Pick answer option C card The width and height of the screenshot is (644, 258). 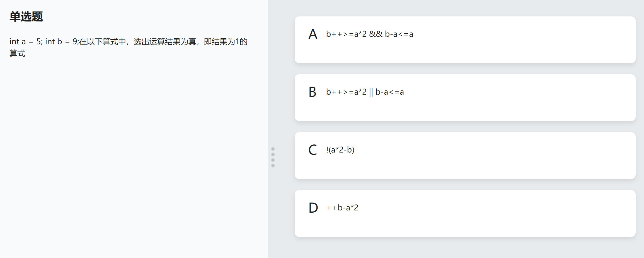tap(465, 156)
